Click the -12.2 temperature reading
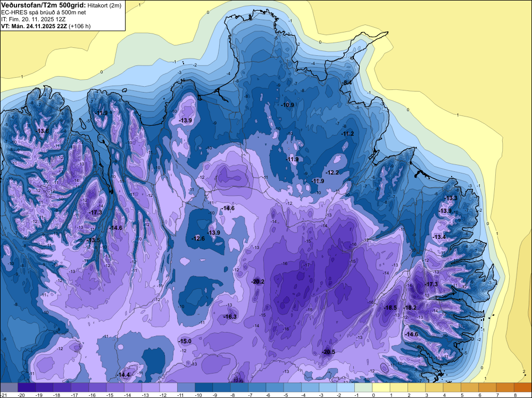This screenshot has width=532, height=398. [332, 172]
